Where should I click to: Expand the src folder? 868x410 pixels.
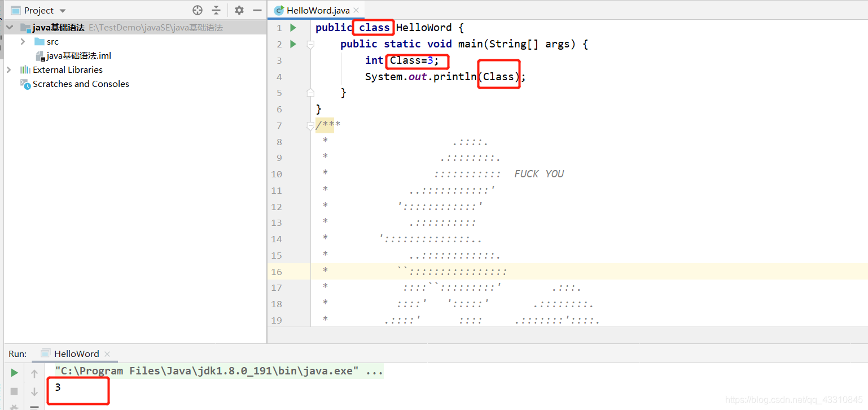point(23,42)
